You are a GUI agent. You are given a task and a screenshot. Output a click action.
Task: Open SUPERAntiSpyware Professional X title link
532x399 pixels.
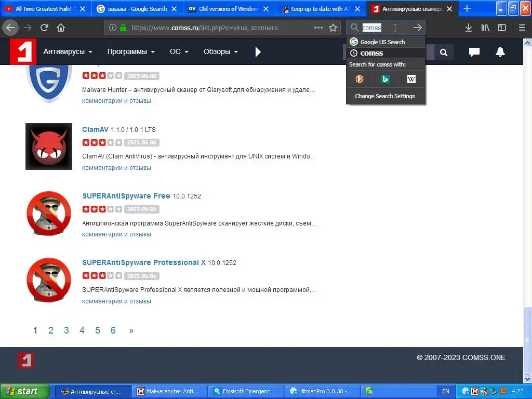coord(144,262)
